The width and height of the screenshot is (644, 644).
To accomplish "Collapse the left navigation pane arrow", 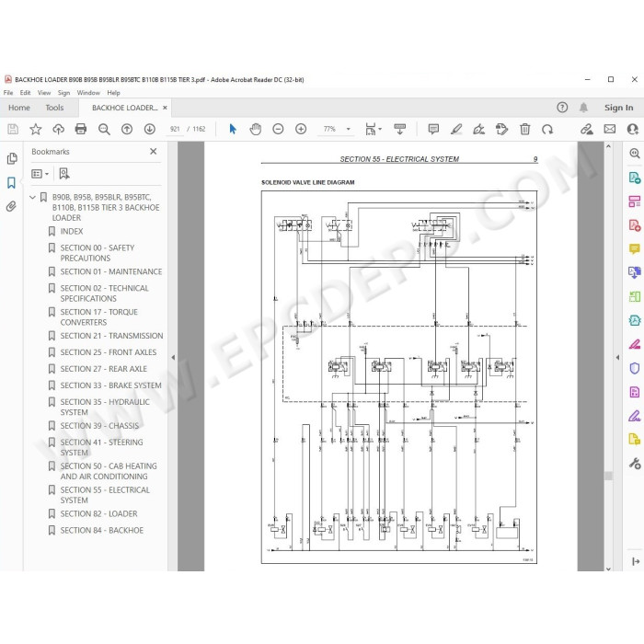I will tap(173, 357).
